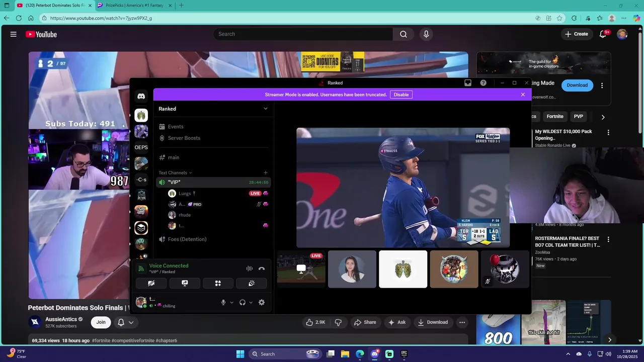The image size is (644, 362).
Task: Like the Peterbot video
Action: [315, 322]
